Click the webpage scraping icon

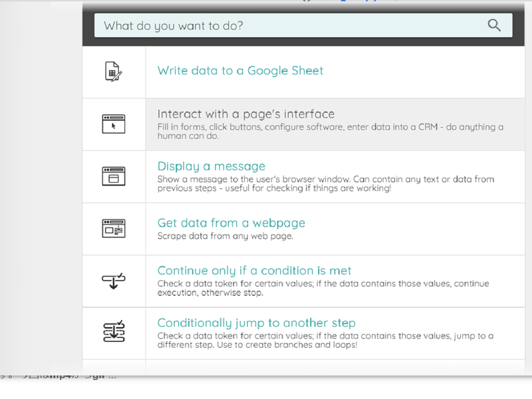[114, 229]
